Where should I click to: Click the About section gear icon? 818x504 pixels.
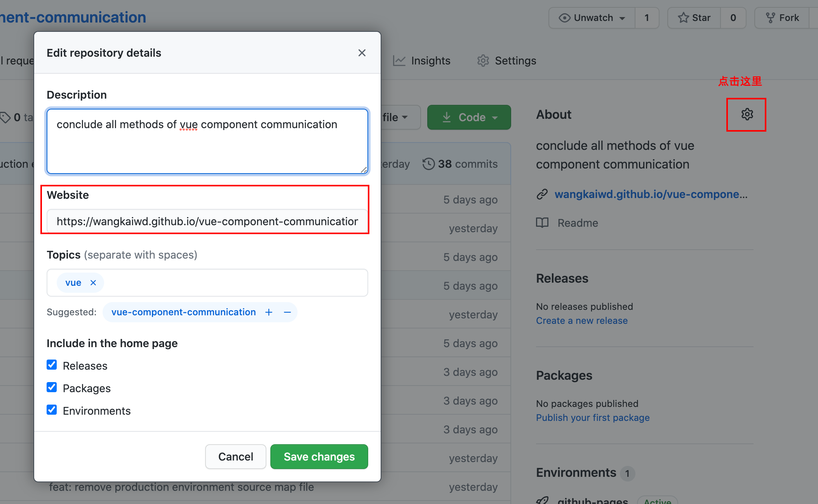click(x=747, y=115)
